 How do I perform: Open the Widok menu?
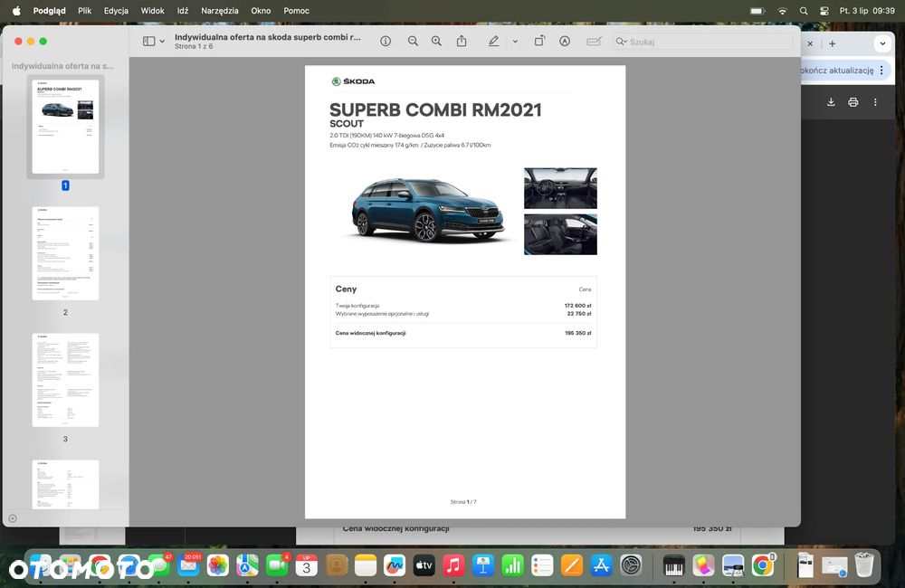[x=152, y=10]
